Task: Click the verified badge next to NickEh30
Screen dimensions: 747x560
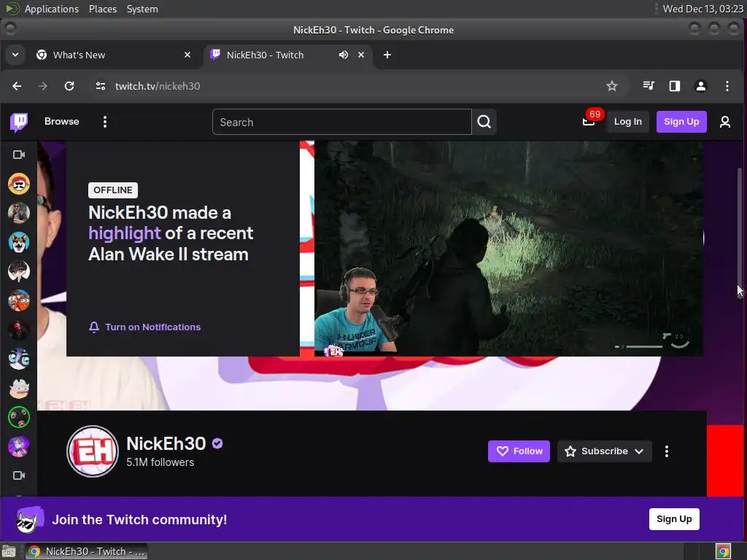Action: [217, 444]
